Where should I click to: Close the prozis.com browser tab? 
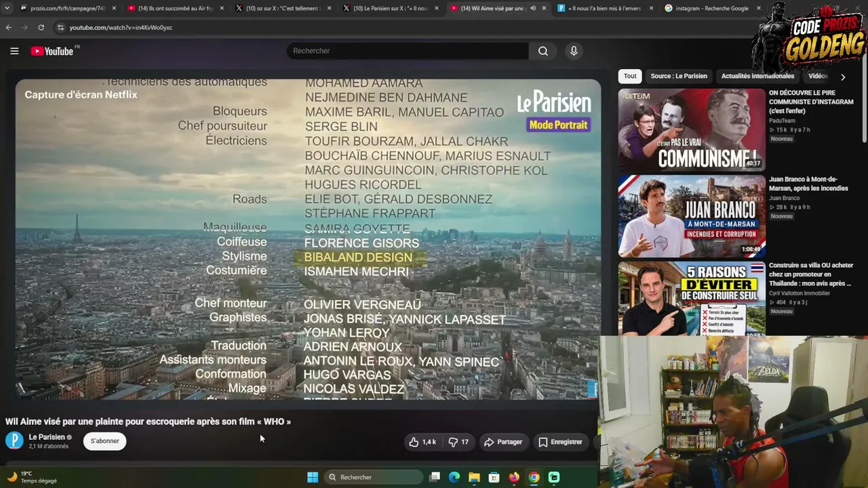click(114, 8)
